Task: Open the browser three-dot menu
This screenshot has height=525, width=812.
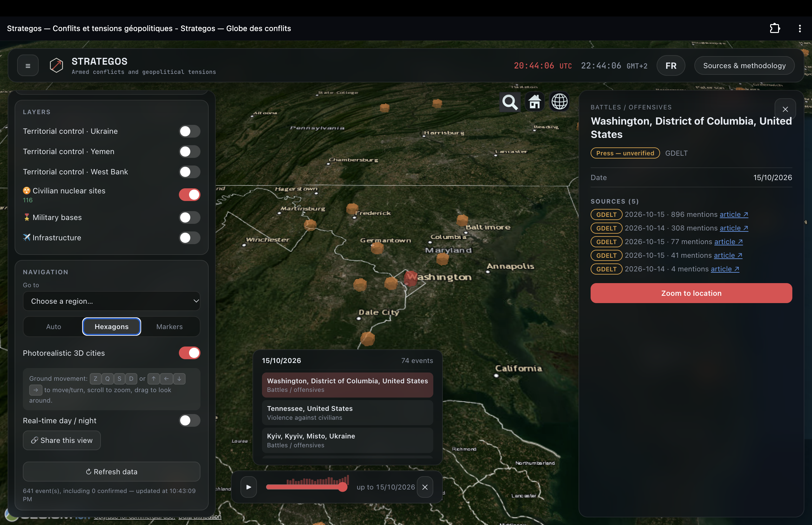Action: pyautogui.click(x=799, y=28)
